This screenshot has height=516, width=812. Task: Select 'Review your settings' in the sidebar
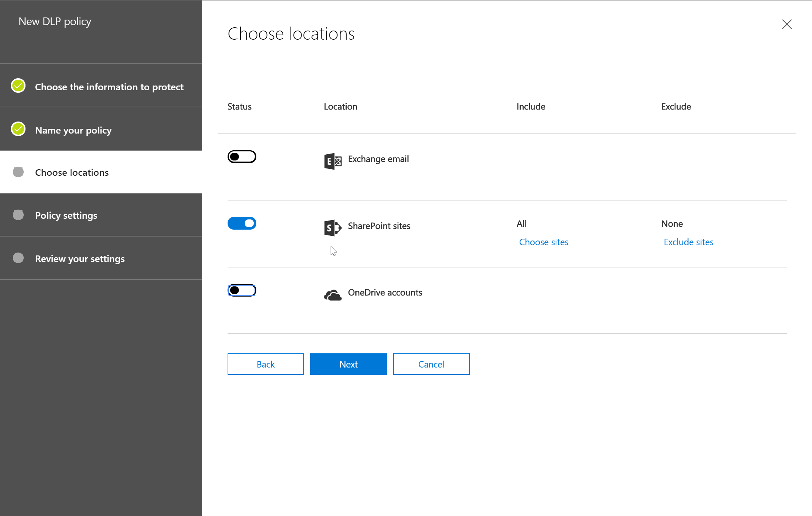[80, 258]
